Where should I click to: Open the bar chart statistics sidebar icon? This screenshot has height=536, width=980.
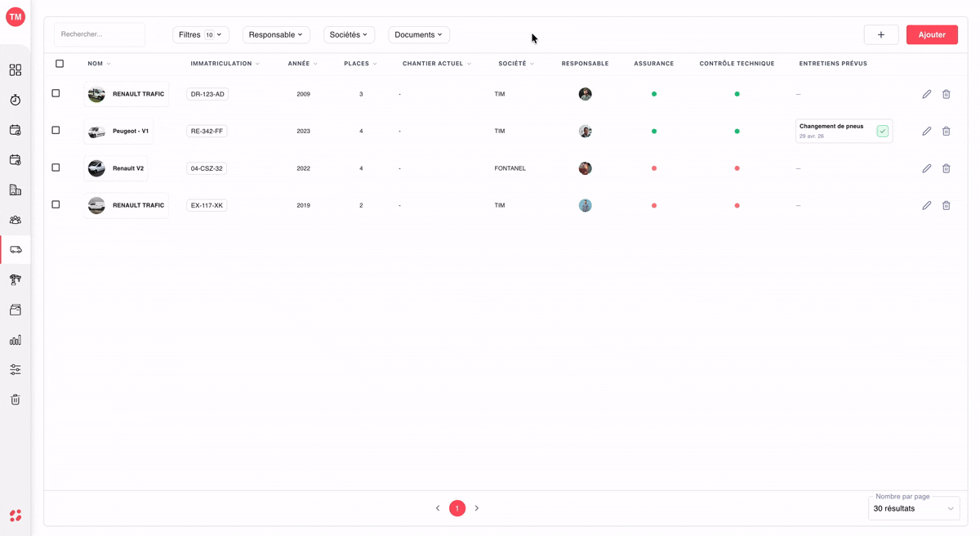coord(16,340)
